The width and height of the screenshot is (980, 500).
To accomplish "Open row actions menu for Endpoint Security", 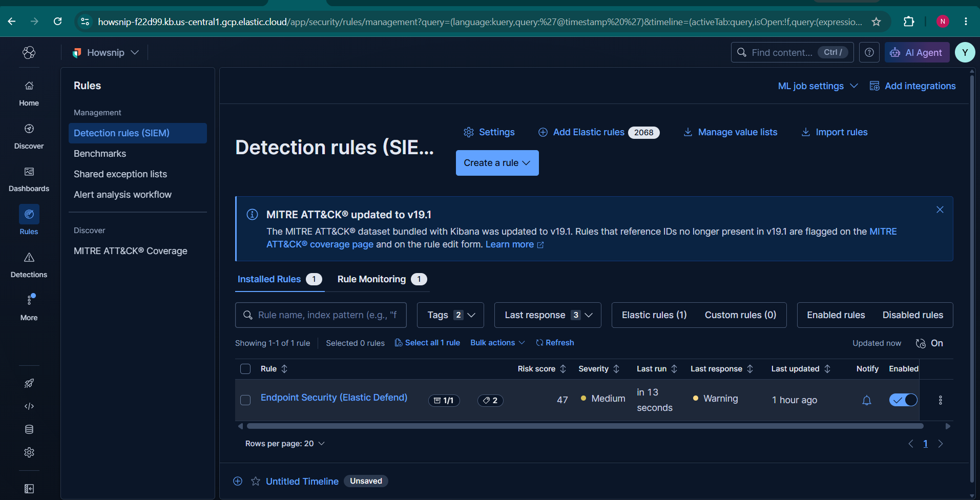I will pos(941,400).
